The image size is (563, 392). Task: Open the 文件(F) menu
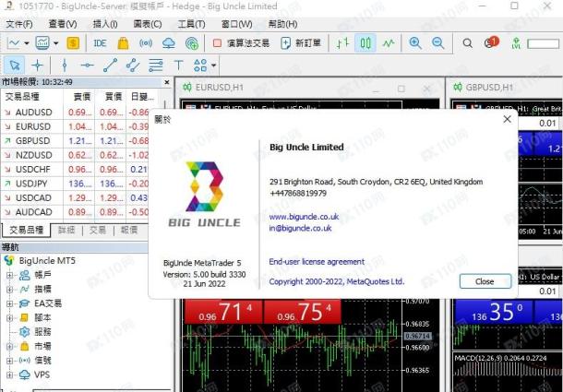(x=19, y=24)
